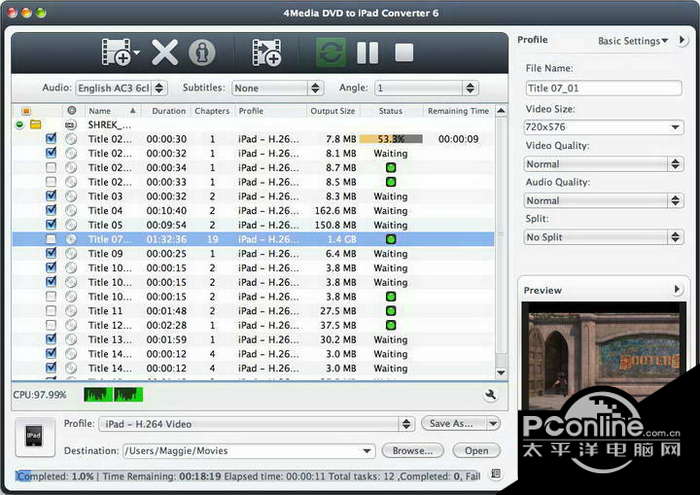Image resolution: width=700 pixels, height=495 pixels.
Task: Open the Info toolbar icon
Action: click(202, 52)
